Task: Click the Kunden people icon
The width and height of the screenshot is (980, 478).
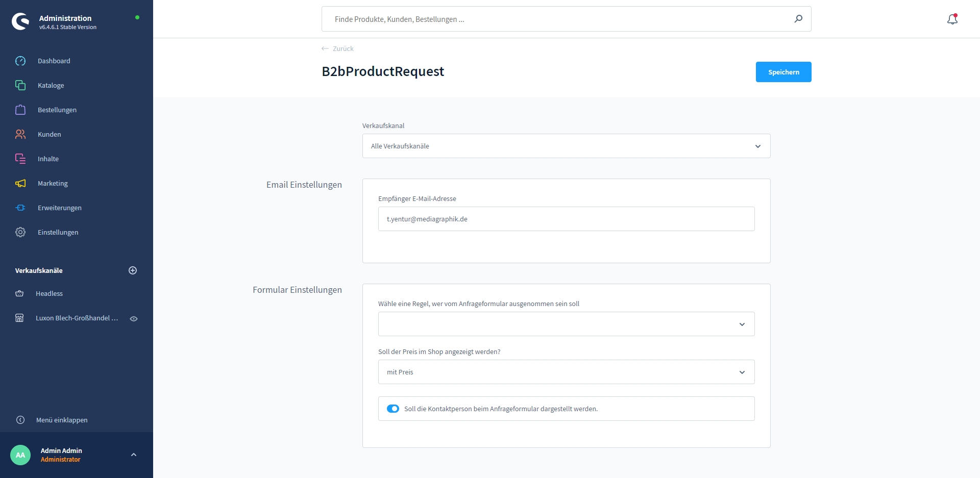Action: tap(20, 135)
